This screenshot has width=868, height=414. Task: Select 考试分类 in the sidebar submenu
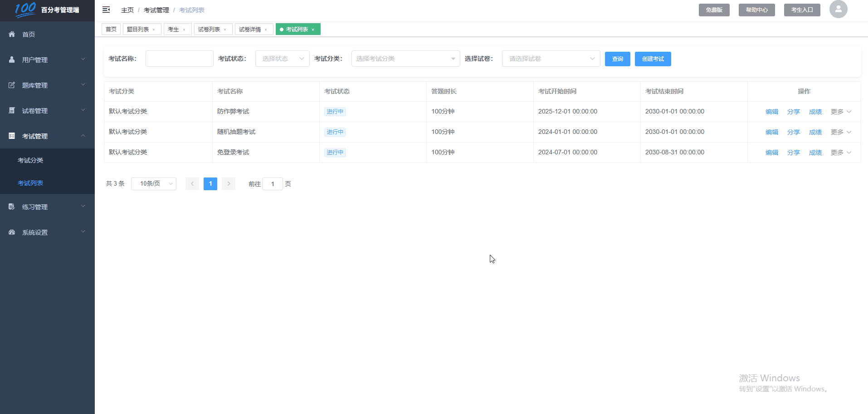pyautogui.click(x=30, y=160)
